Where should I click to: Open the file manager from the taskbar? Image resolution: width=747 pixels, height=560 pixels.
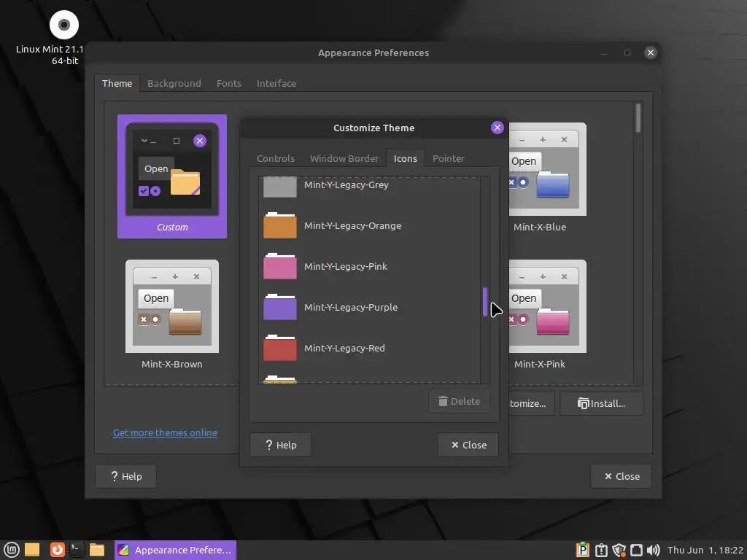click(97, 550)
